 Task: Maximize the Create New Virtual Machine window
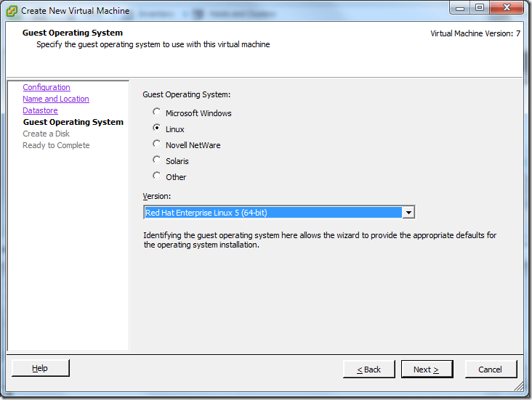[x=480, y=7]
